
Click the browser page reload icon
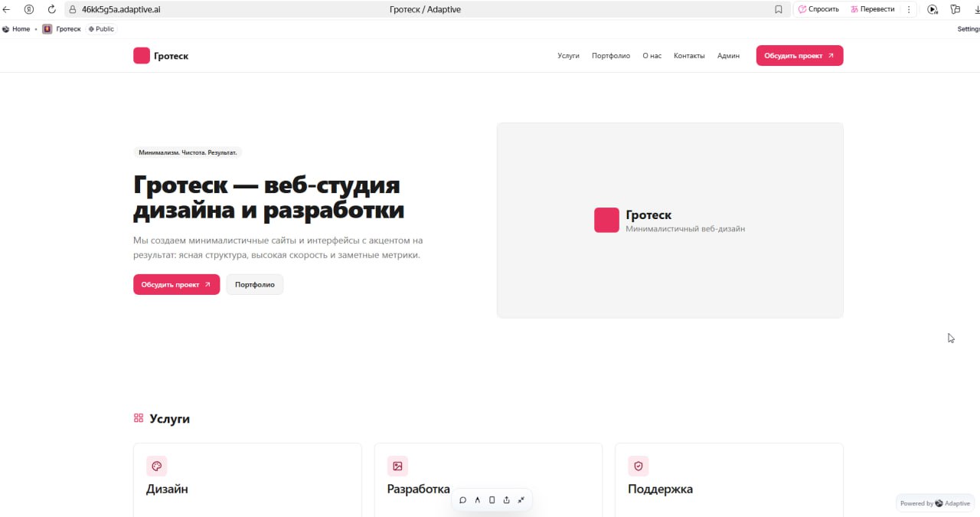click(51, 9)
